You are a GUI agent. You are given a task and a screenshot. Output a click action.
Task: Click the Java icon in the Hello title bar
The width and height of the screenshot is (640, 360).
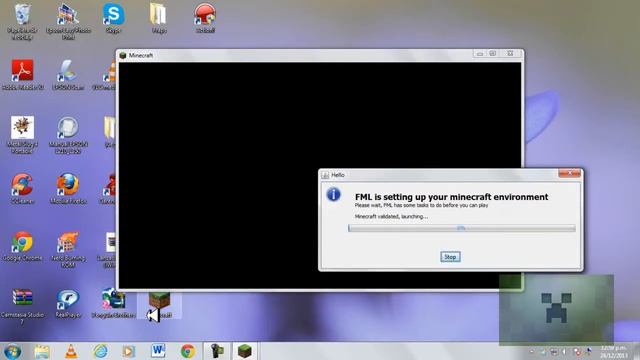tap(325, 175)
